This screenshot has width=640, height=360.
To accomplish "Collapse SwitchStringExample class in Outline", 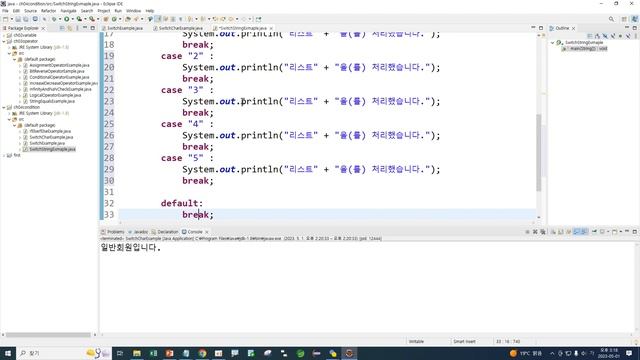I will (x=552, y=42).
